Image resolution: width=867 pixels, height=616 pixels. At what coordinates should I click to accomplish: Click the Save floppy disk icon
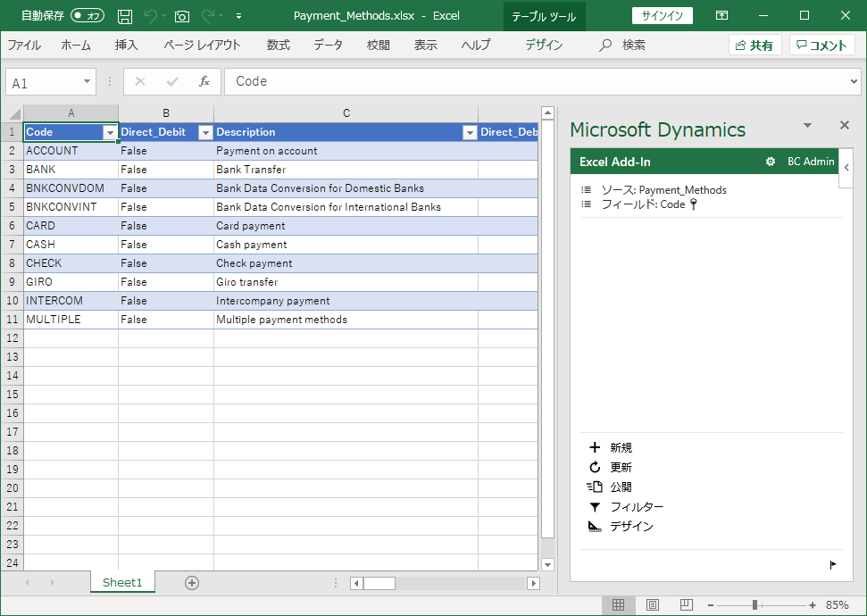(x=125, y=16)
